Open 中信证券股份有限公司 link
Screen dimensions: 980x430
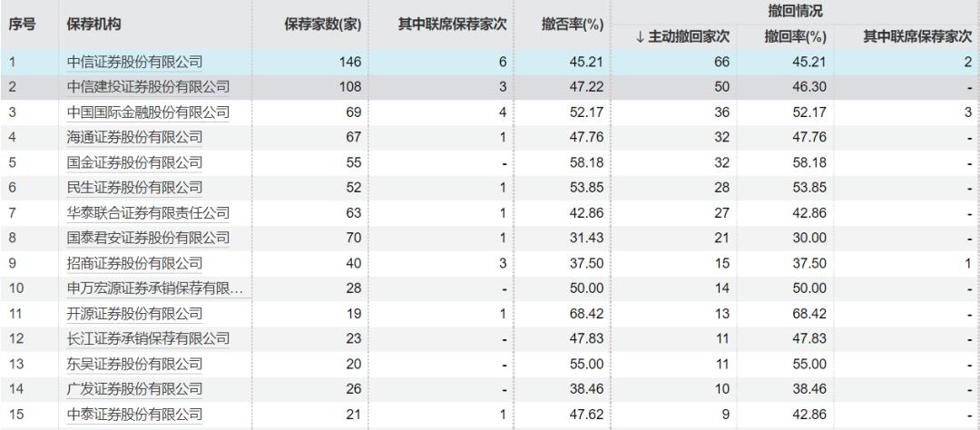click(x=135, y=63)
